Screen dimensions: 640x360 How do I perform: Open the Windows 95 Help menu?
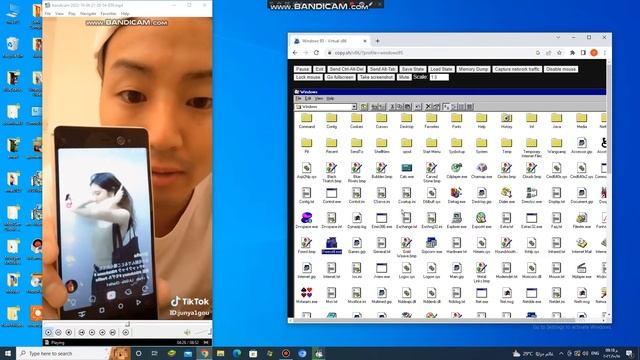click(330, 99)
